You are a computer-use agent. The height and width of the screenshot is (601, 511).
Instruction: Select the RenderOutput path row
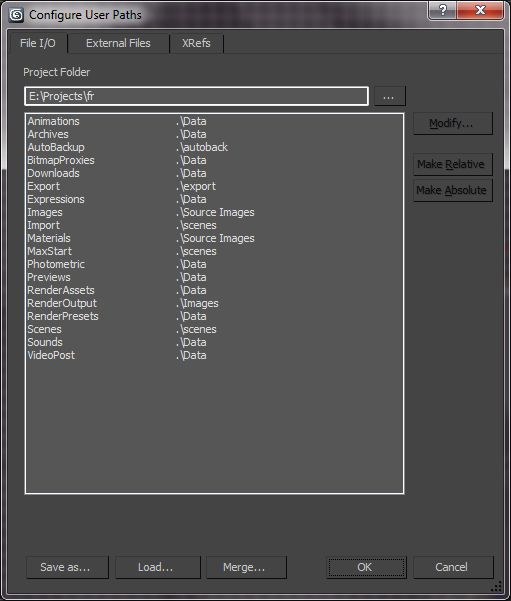214,304
